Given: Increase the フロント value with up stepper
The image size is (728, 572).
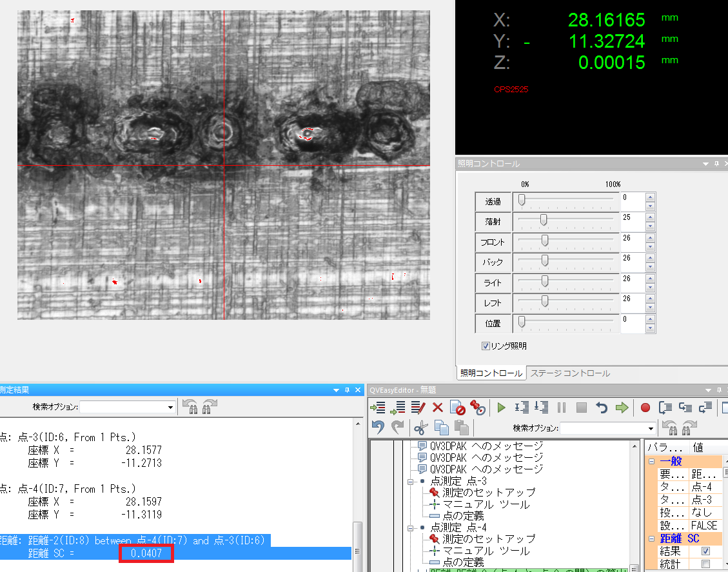Looking at the screenshot, I should click(x=650, y=238).
